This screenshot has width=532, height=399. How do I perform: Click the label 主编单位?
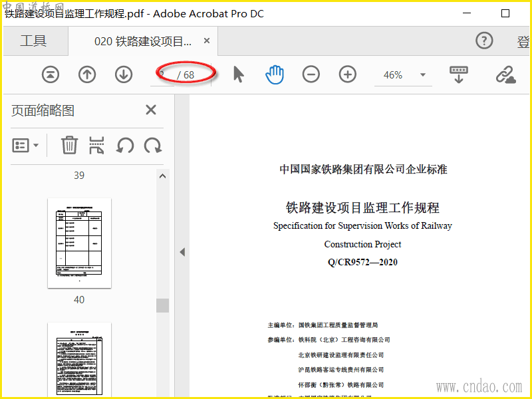[281, 325]
